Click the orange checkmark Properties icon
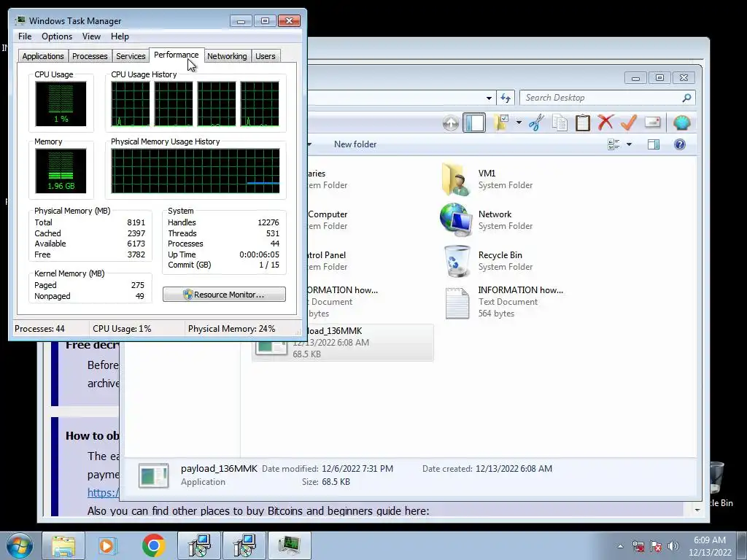 pos(629,122)
